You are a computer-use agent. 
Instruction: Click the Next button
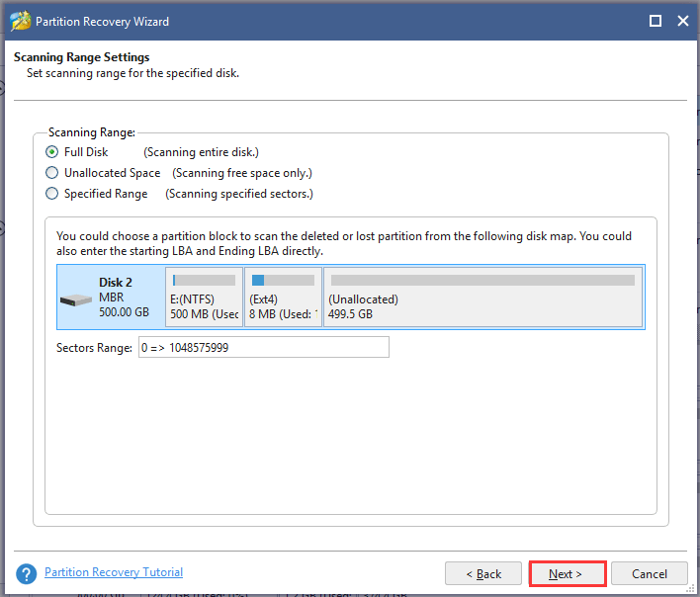pos(567,574)
